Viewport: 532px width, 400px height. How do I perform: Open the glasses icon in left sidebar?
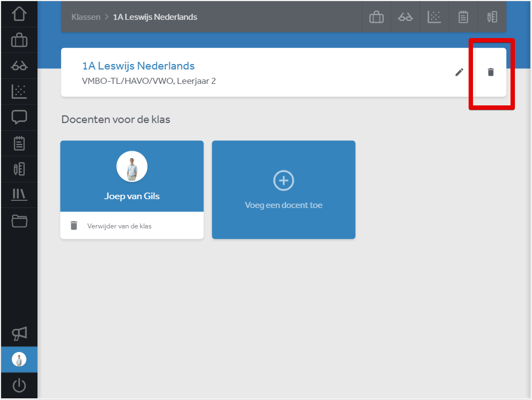point(19,66)
